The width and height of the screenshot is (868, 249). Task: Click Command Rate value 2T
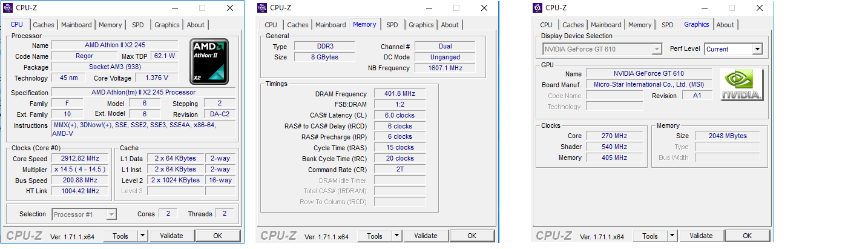[x=400, y=170]
